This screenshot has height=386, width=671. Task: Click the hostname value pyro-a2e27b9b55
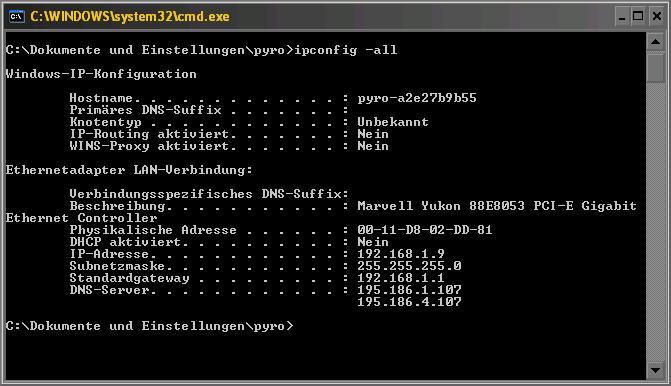[417, 98]
